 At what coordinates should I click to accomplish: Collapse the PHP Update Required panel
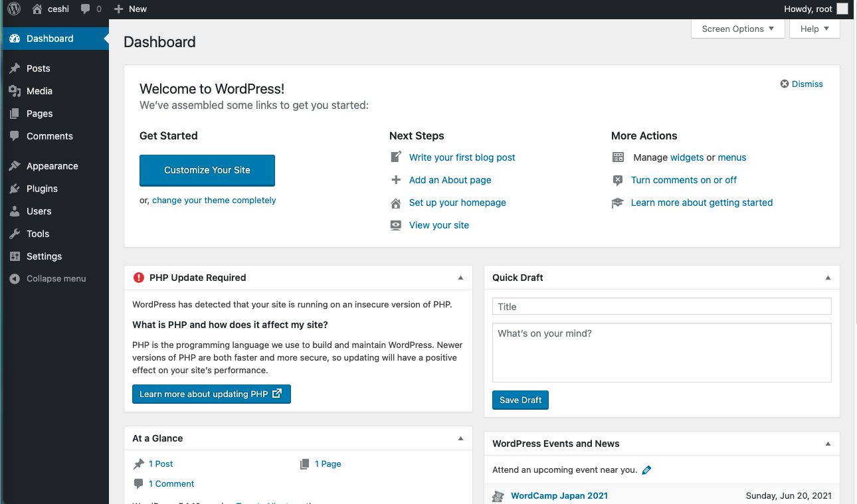pos(460,278)
